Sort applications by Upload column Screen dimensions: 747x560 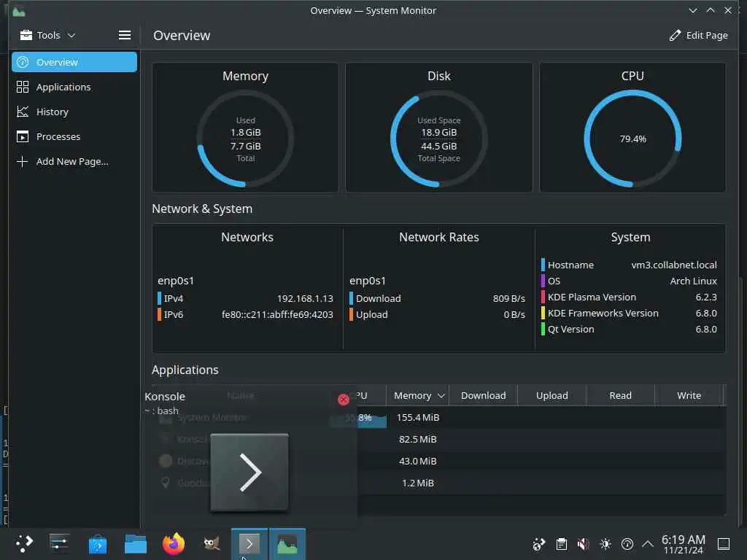point(551,396)
